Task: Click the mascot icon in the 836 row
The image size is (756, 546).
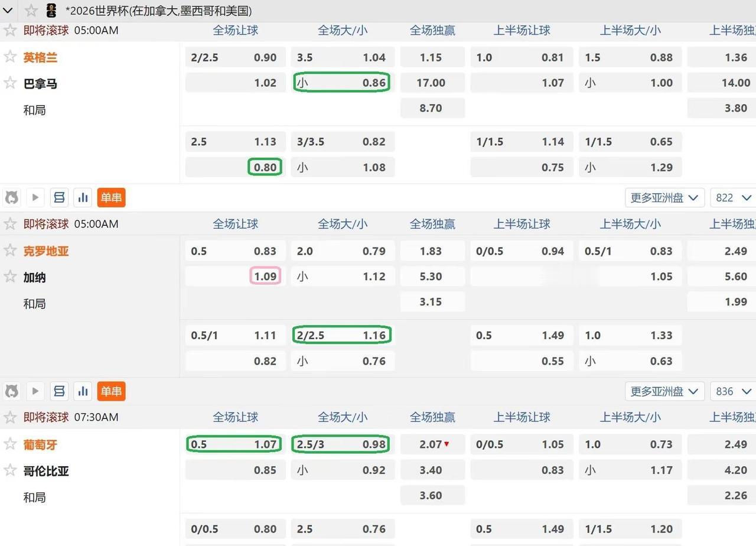Action: (12, 391)
